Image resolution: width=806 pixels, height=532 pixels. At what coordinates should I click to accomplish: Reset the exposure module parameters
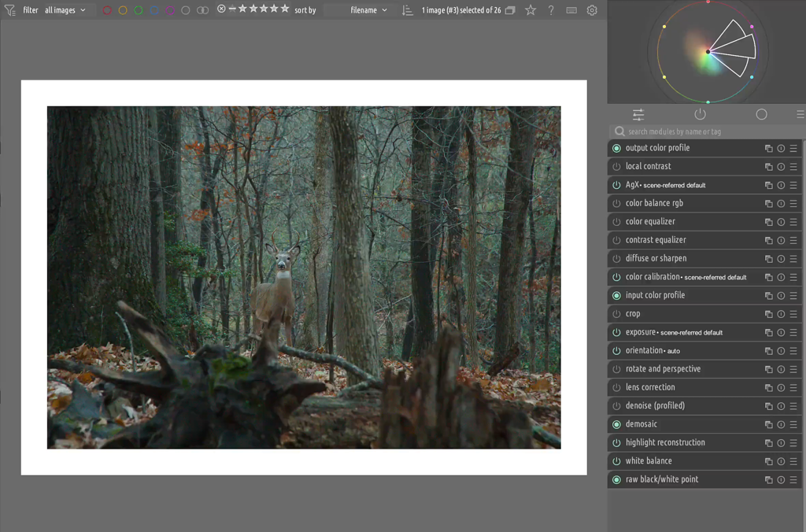point(781,333)
